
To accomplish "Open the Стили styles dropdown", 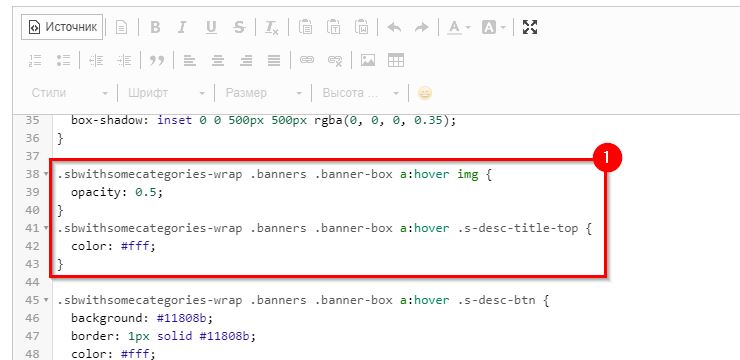I will click(69, 93).
